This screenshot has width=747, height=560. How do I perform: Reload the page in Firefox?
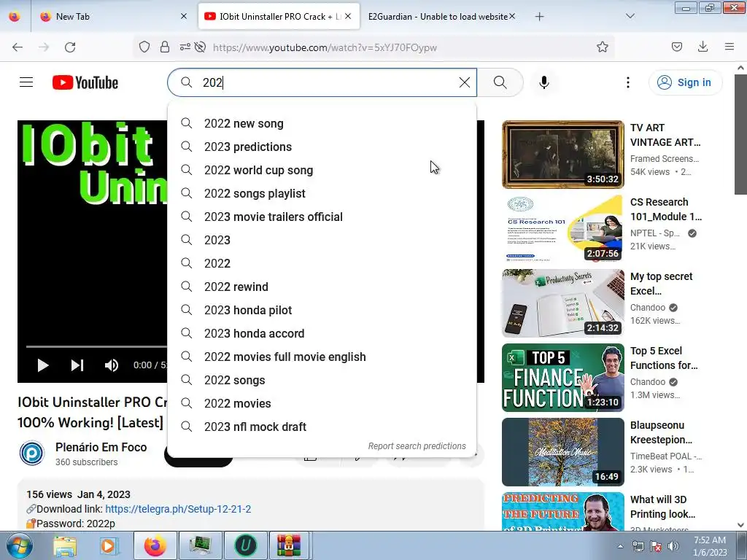[x=70, y=47]
